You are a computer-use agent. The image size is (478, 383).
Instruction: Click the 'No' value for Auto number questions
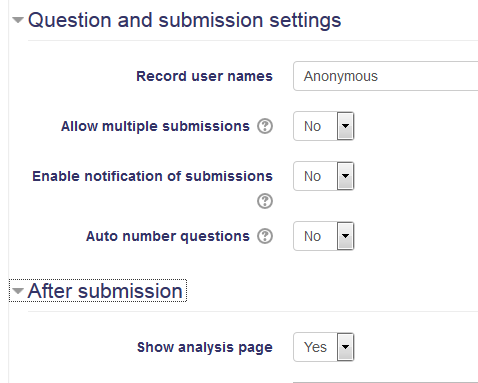pyautogui.click(x=312, y=236)
